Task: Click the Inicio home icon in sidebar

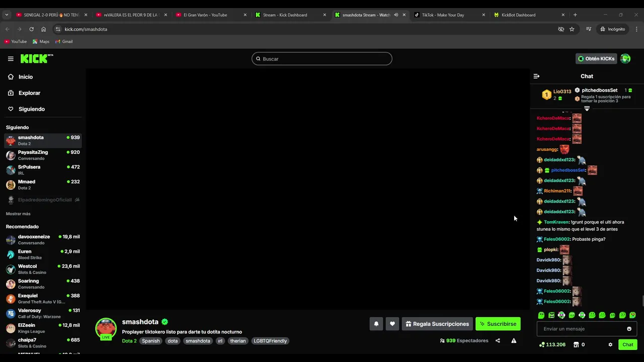Action: pos(11,77)
